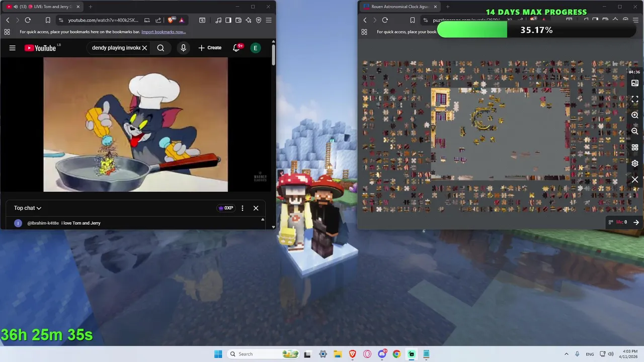Screen dimensions: 644x362
Task: Open the Windows Start menu
Action: (x=218, y=354)
